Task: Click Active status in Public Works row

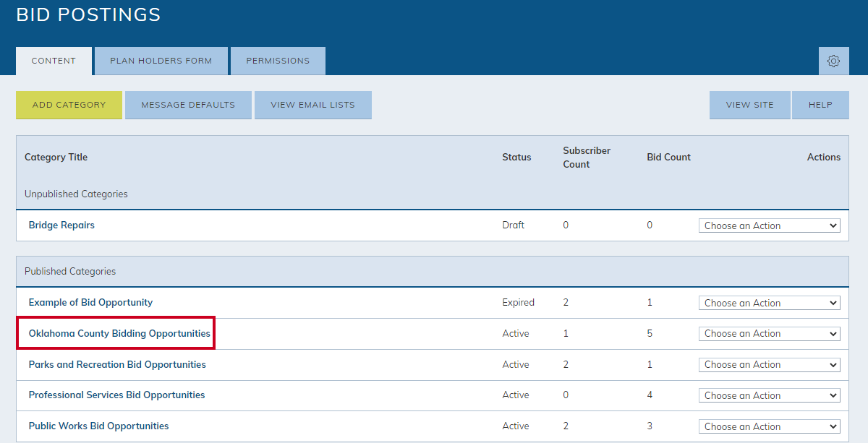Action: (516, 426)
